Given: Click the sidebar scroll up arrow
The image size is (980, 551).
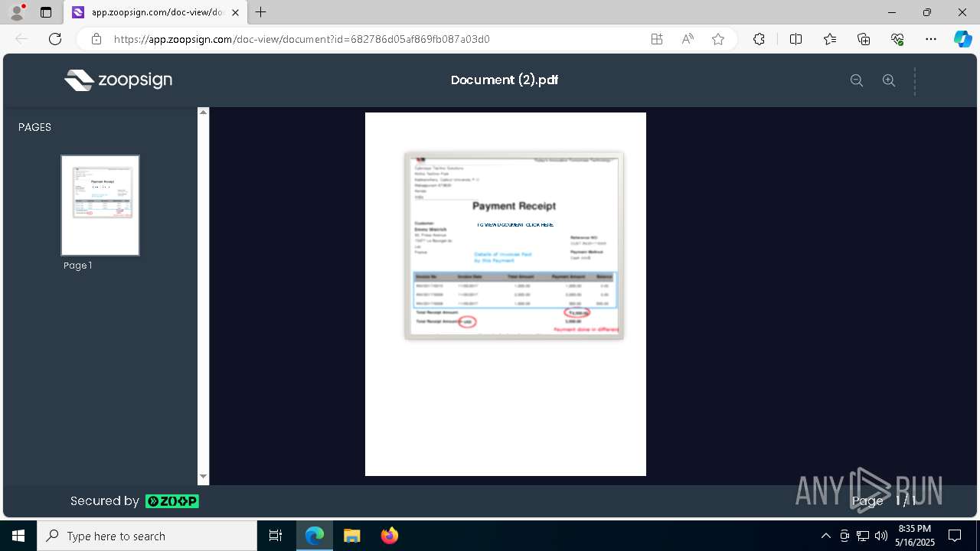Looking at the screenshot, I should [x=204, y=112].
